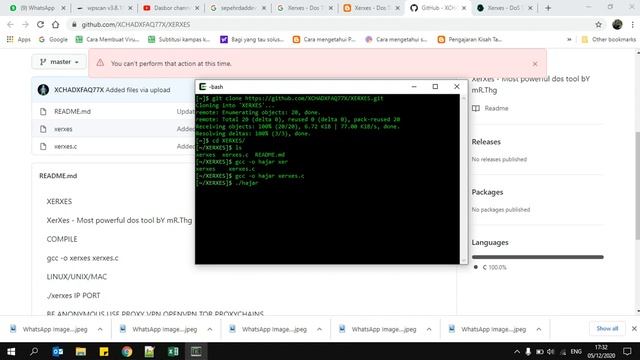
Task: Launch Outlook from the taskbar
Action: coord(58,351)
